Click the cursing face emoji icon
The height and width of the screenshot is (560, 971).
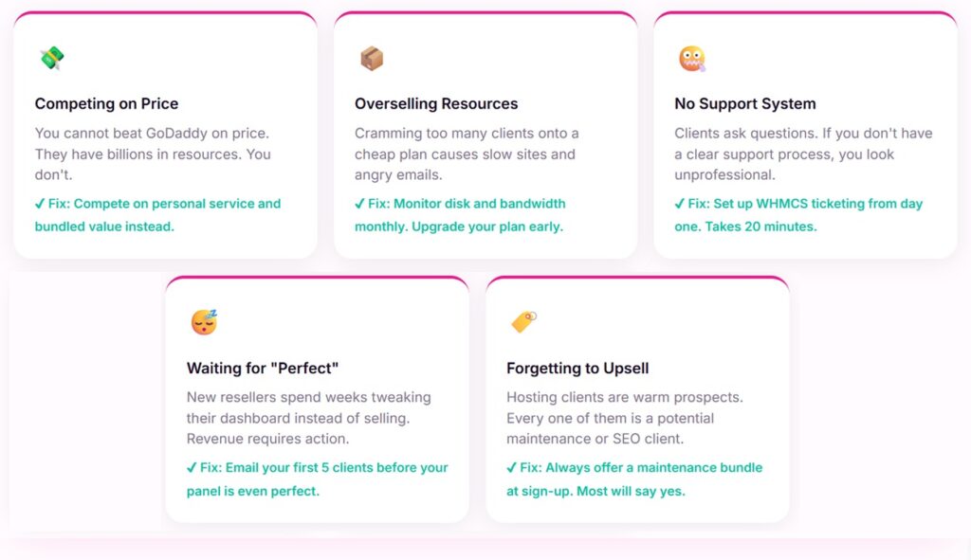click(691, 59)
